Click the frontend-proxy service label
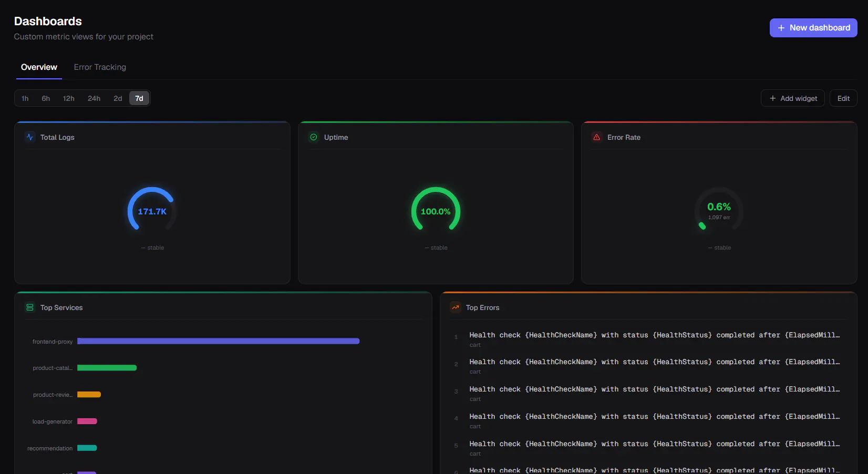The height and width of the screenshot is (474, 868). coord(53,342)
